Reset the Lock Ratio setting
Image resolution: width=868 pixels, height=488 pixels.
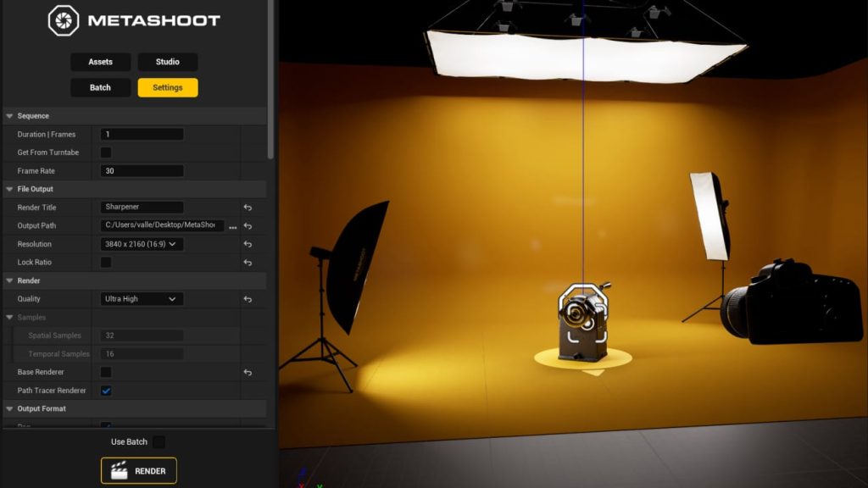(248, 263)
